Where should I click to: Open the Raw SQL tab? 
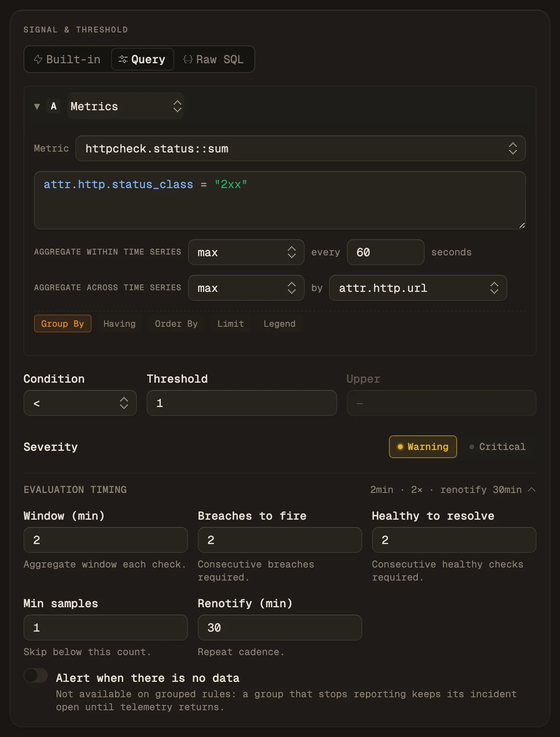point(214,59)
